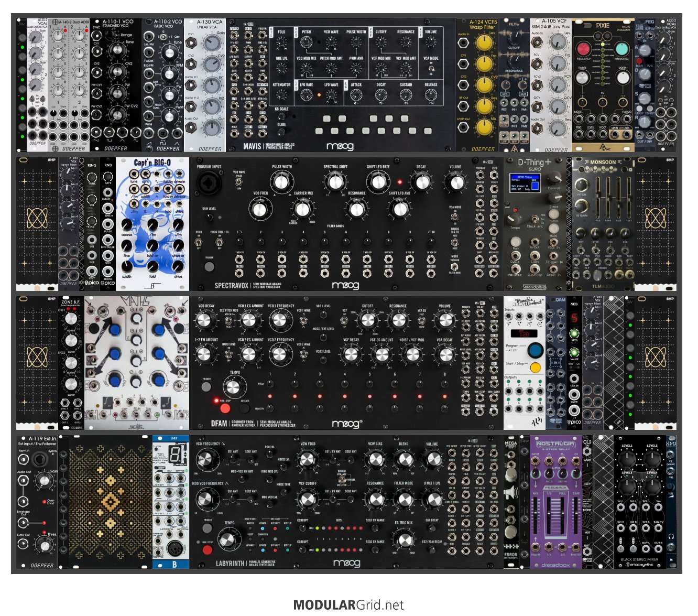Click the TEMPO knob on DFAM
Viewport: 698px width, 616px height.
tap(234, 388)
